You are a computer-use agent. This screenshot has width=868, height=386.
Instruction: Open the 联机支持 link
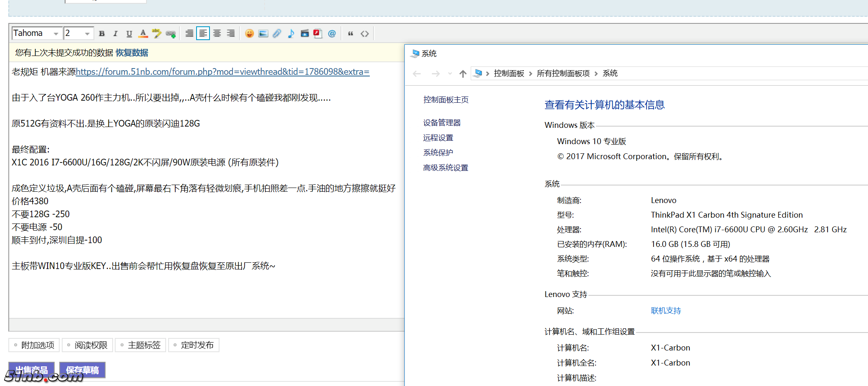point(666,310)
